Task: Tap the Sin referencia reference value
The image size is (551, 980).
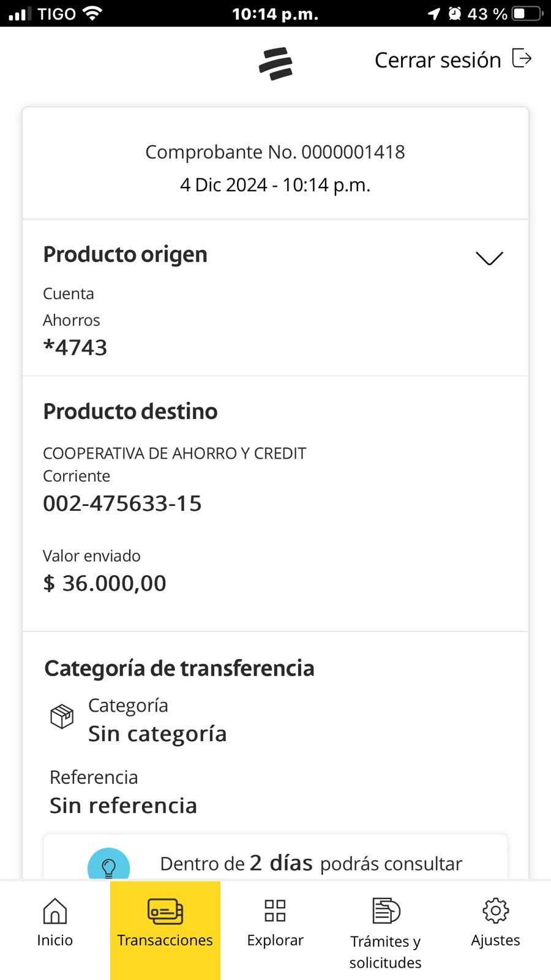Action: 123,805
